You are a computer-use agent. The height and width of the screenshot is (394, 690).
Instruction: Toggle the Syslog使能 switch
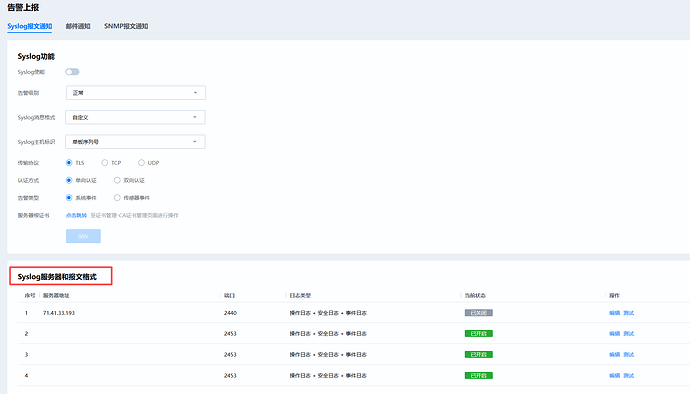[72, 72]
